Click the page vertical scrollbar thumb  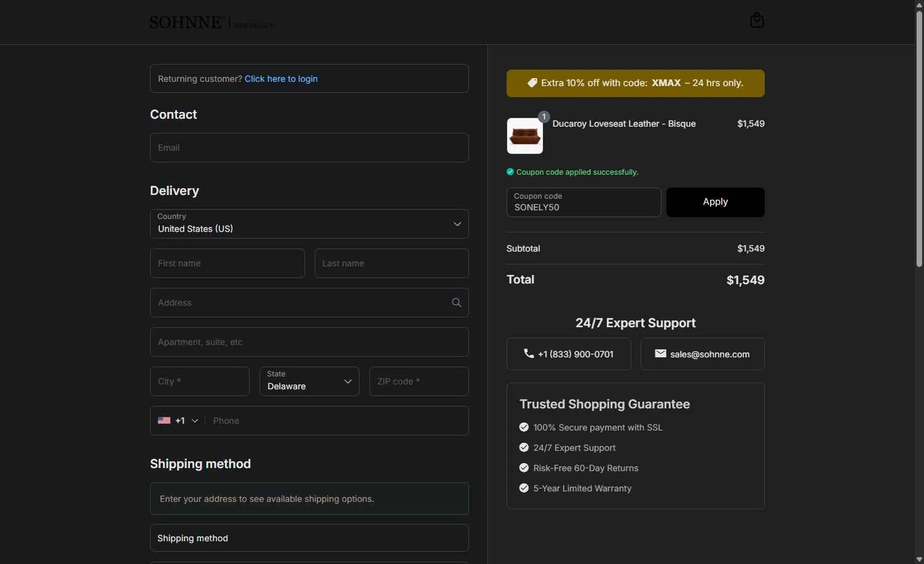tap(919, 138)
